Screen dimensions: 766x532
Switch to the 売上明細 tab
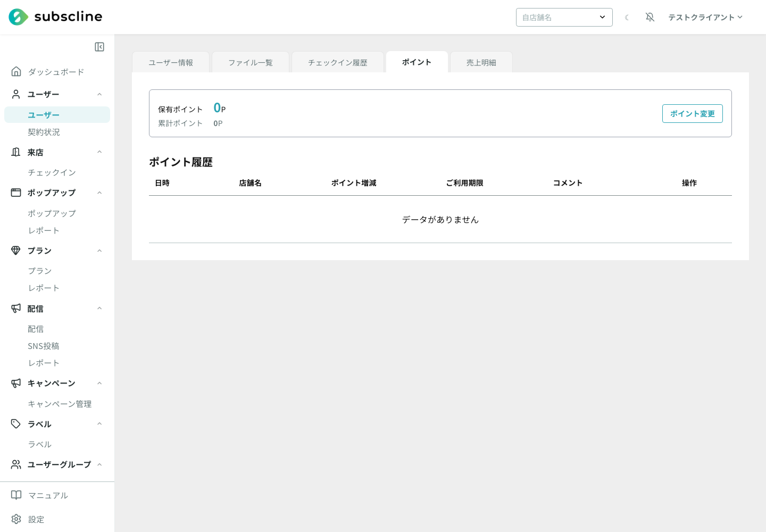481,62
